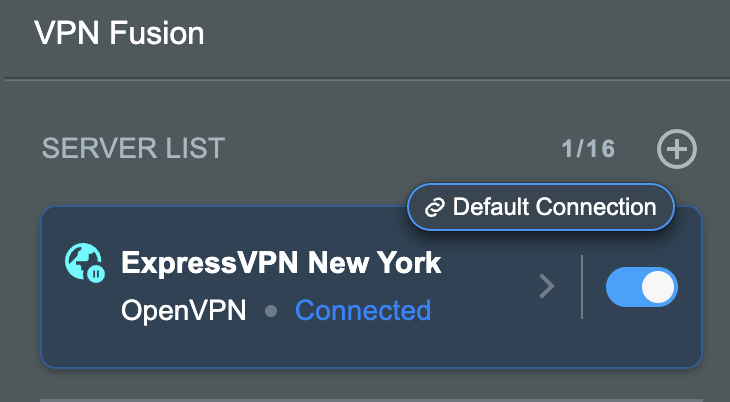Click the small pause badge on globe icon
Image resolution: width=730 pixels, height=402 pixels.
[96, 274]
